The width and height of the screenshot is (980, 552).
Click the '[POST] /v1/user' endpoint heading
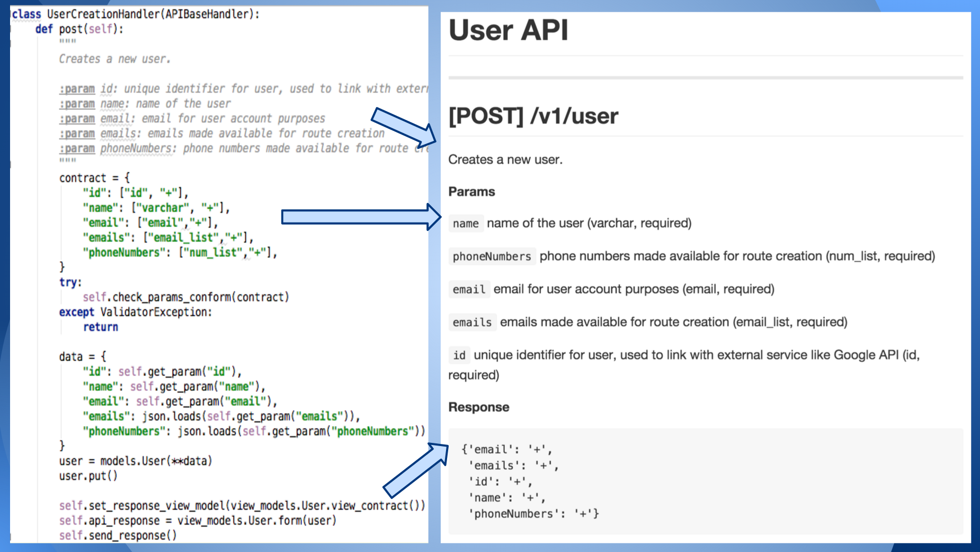(533, 116)
